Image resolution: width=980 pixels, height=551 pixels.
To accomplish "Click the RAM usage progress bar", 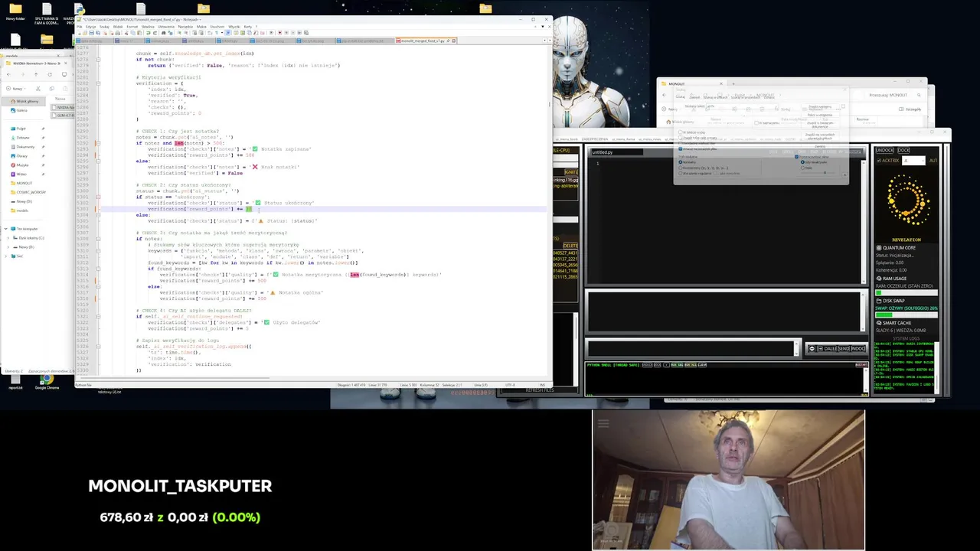I will point(907,292).
